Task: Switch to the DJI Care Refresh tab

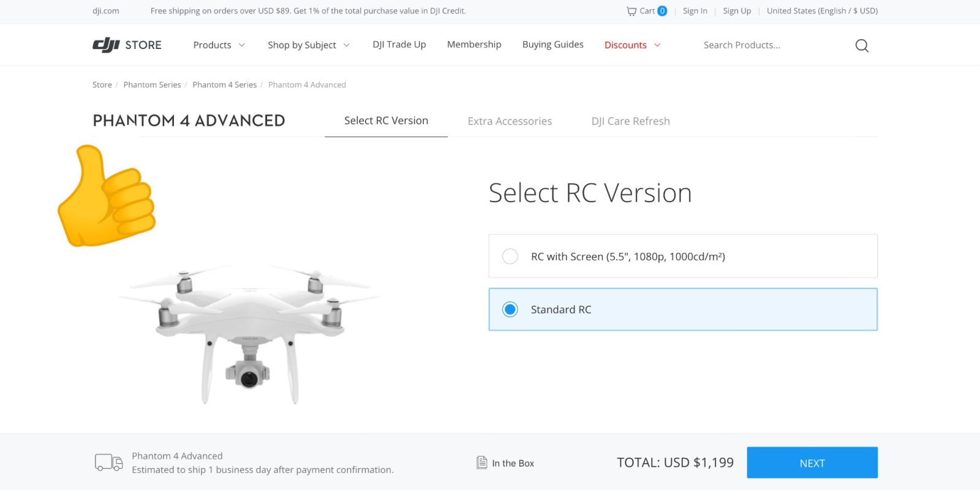Action: pos(630,121)
